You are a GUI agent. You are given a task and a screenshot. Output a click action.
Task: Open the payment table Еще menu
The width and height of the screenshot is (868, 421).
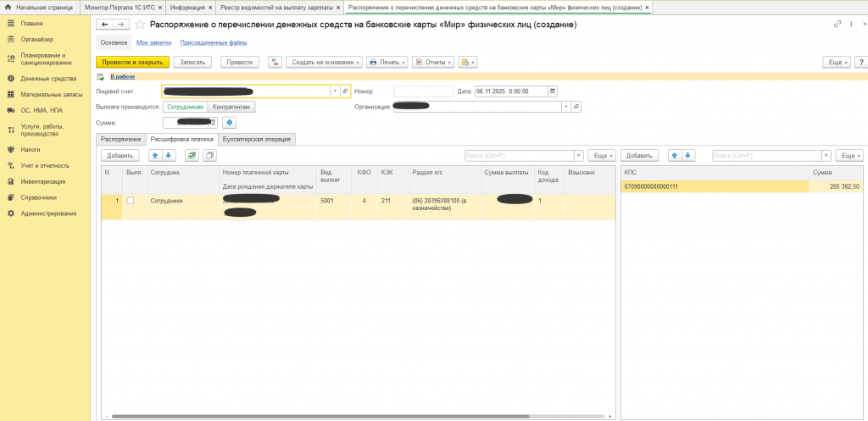[x=602, y=156]
